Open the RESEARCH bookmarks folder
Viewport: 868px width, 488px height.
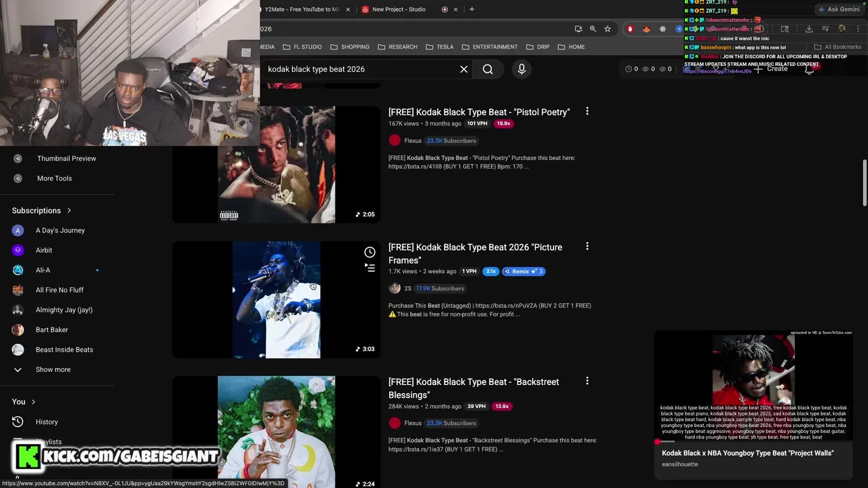pos(397,47)
